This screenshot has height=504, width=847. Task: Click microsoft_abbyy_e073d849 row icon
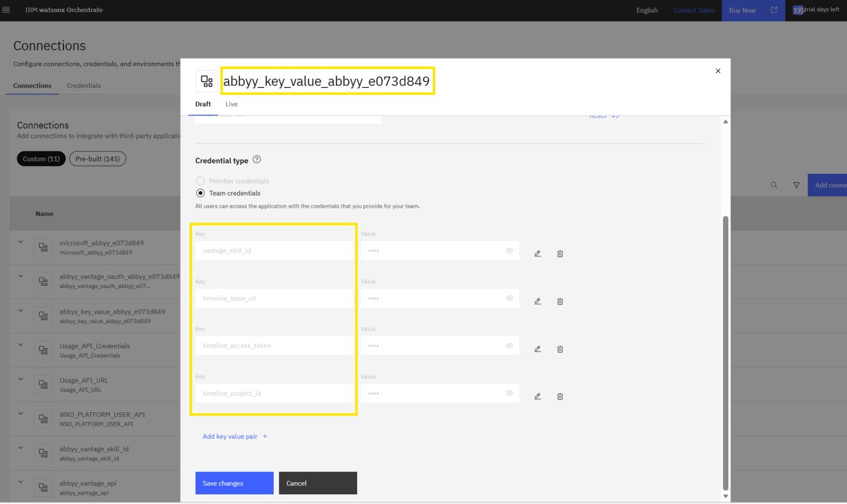click(x=43, y=247)
